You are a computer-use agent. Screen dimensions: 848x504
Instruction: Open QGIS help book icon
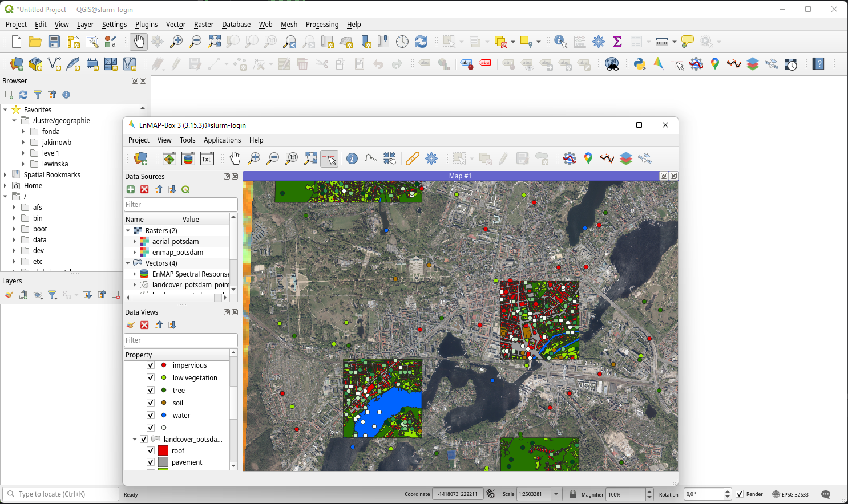coord(818,64)
